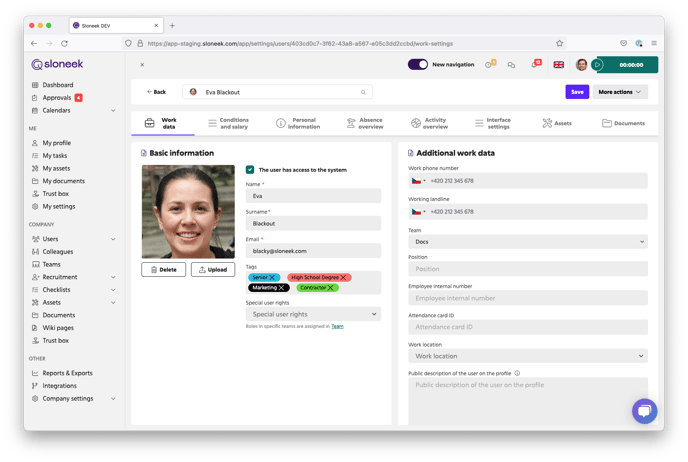Click the Position input field
Image resolution: width=688 pixels, height=462 pixels.
pos(528,269)
